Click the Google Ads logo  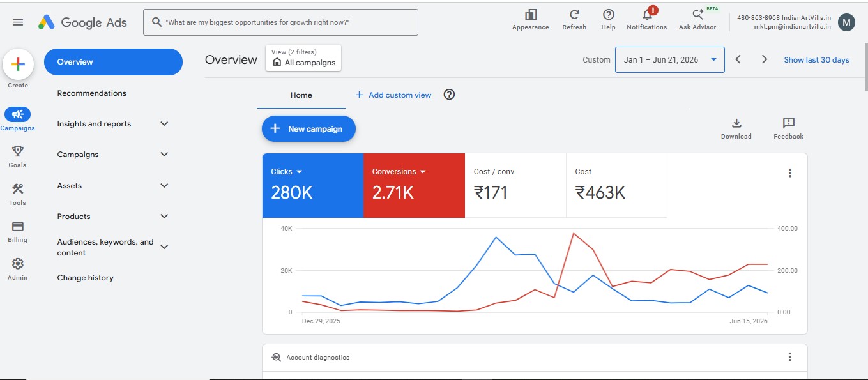click(82, 22)
